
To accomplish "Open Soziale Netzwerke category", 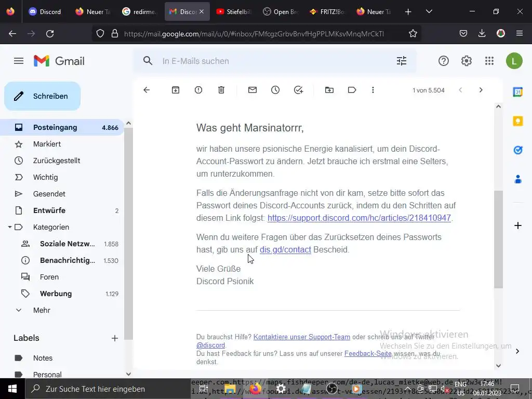I will click(62, 244).
